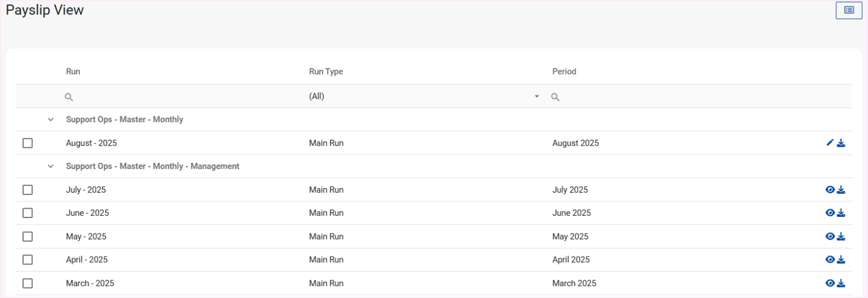Collapse the Monthly - Management group
This screenshot has width=868, height=298.
point(51,166)
